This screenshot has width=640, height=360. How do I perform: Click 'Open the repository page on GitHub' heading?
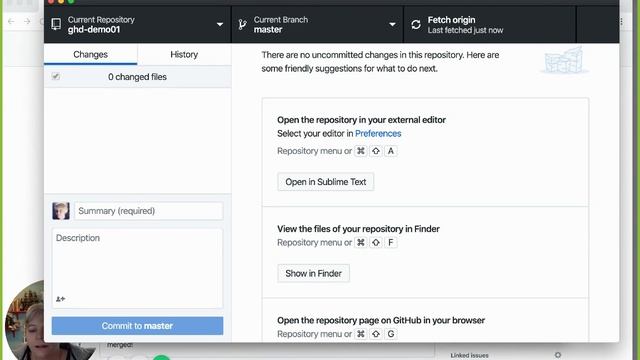[x=381, y=320]
